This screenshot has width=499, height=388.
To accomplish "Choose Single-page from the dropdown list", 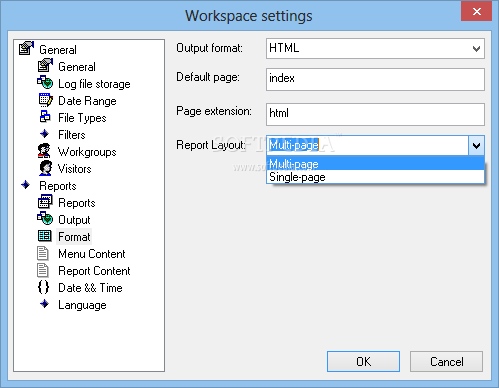I will point(375,177).
